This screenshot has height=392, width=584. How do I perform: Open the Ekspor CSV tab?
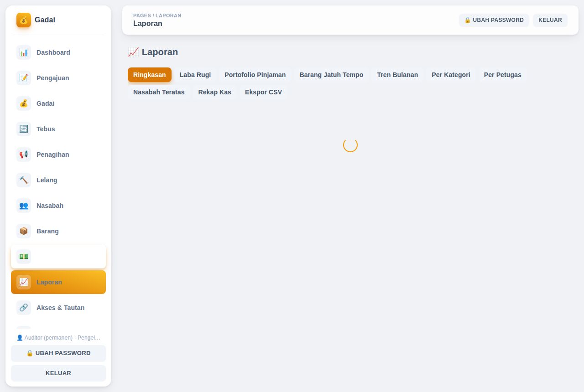(x=263, y=92)
